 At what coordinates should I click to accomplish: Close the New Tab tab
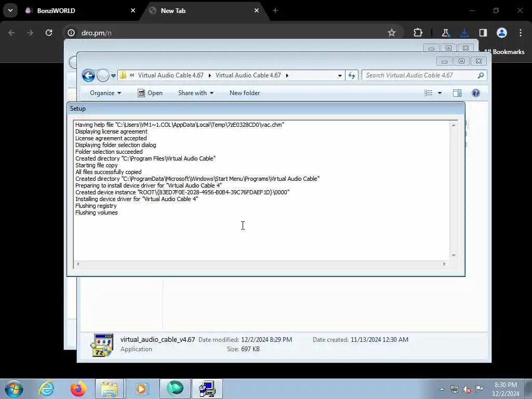click(x=257, y=10)
